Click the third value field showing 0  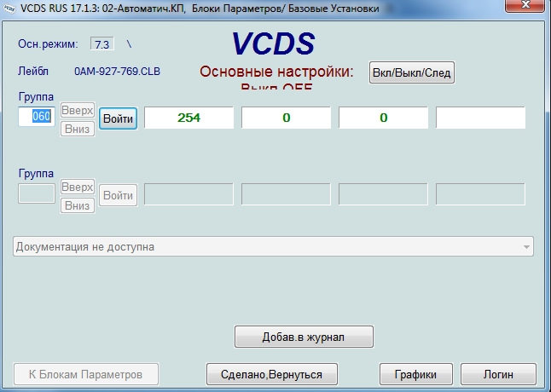(383, 118)
